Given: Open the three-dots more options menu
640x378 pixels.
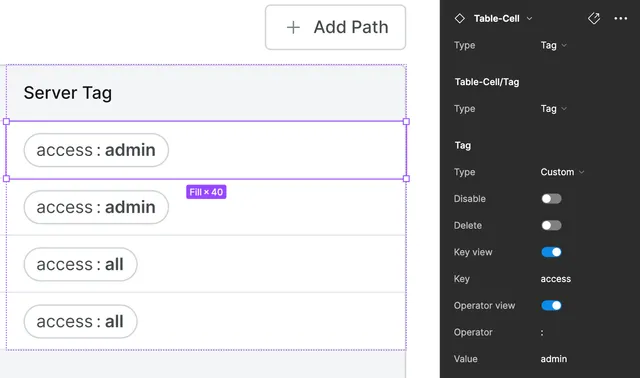Looking at the screenshot, I should (x=620, y=18).
